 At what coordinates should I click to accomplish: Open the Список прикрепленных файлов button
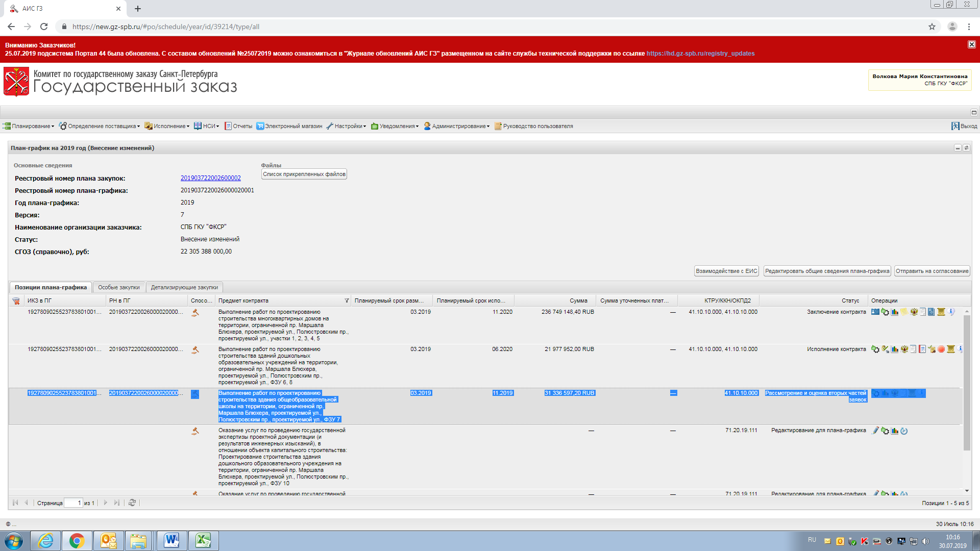[x=304, y=174]
